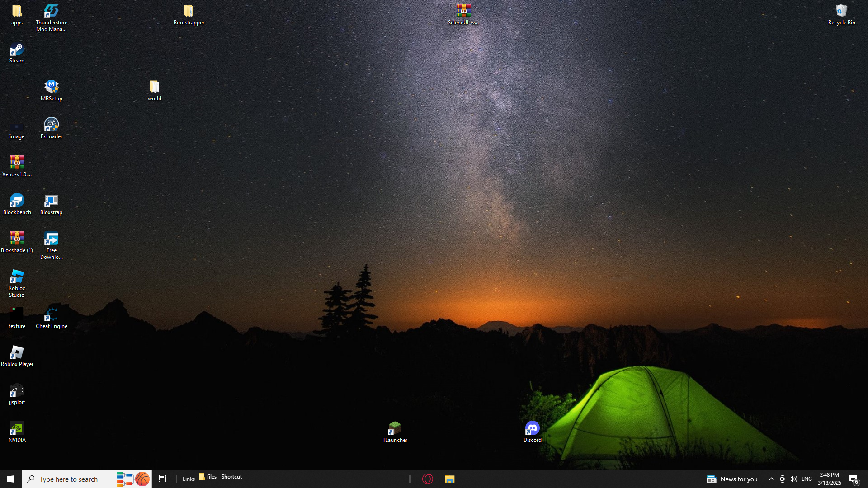Viewport: 868px width, 488px height.
Task: Open File Explorer from the taskbar
Action: (x=449, y=479)
